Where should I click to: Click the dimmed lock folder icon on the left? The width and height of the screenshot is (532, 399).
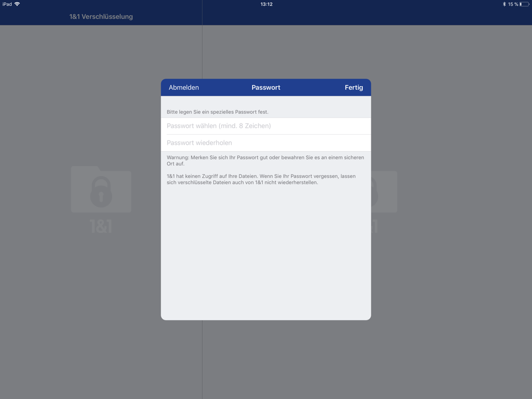[101, 189]
